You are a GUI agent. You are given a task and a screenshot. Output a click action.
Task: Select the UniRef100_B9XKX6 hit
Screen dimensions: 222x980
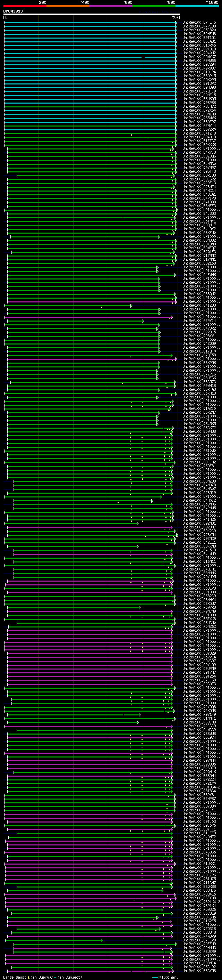pos(199,145)
